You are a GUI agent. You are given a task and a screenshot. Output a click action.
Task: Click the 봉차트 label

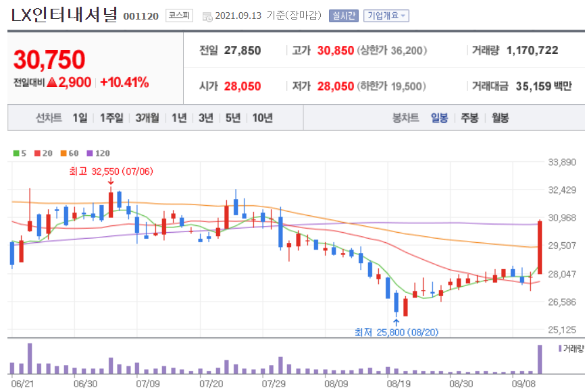(405, 118)
